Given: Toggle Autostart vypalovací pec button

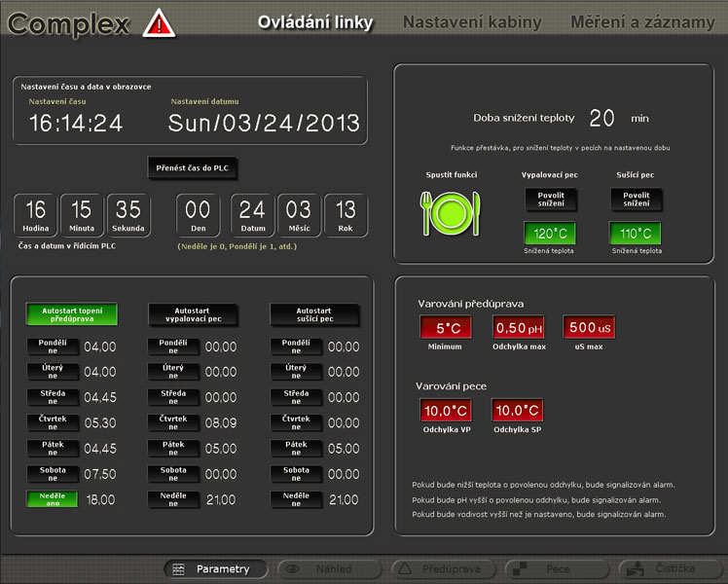Looking at the screenshot, I should coord(193,313).
